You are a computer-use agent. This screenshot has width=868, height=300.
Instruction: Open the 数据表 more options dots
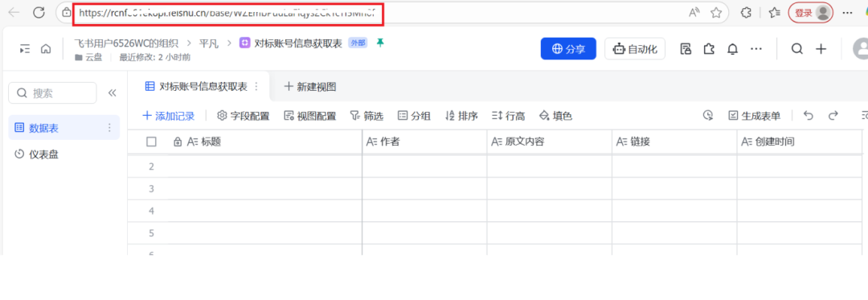click(109, 128)
